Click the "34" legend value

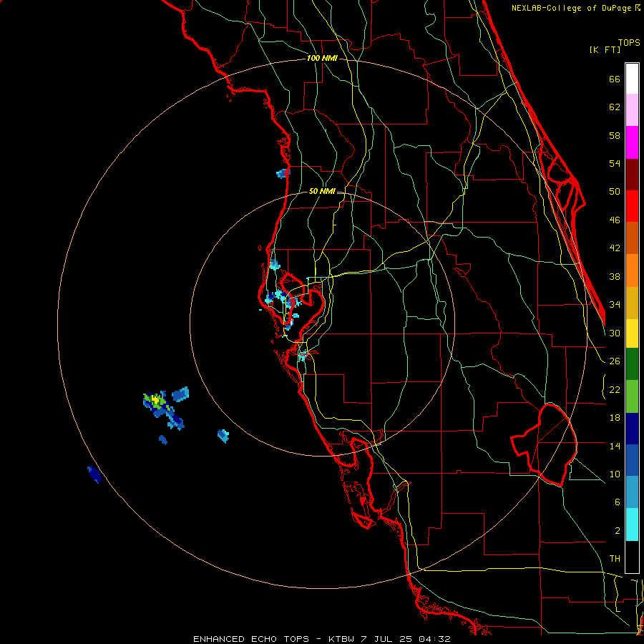pos(615,304)
